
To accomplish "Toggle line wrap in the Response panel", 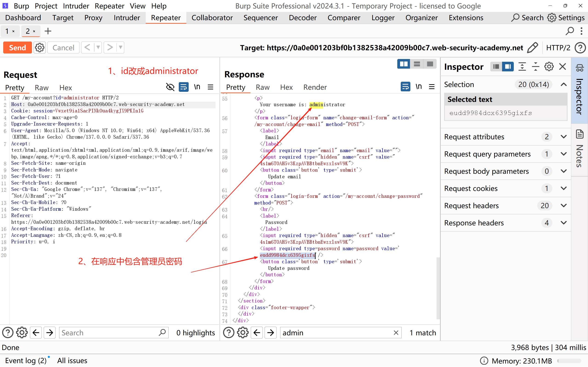I will point(405,87).
